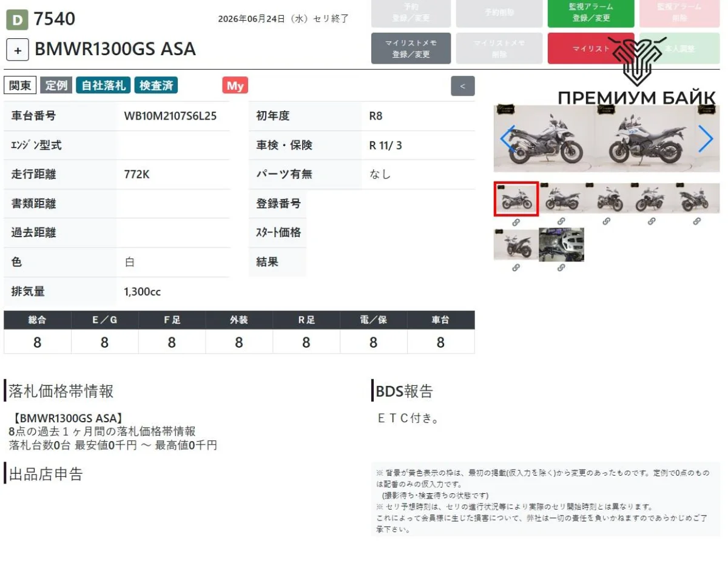Select the red-bordered first bike thumbnail
This screenshot has height=566, width=728.
tap(516, 199)
